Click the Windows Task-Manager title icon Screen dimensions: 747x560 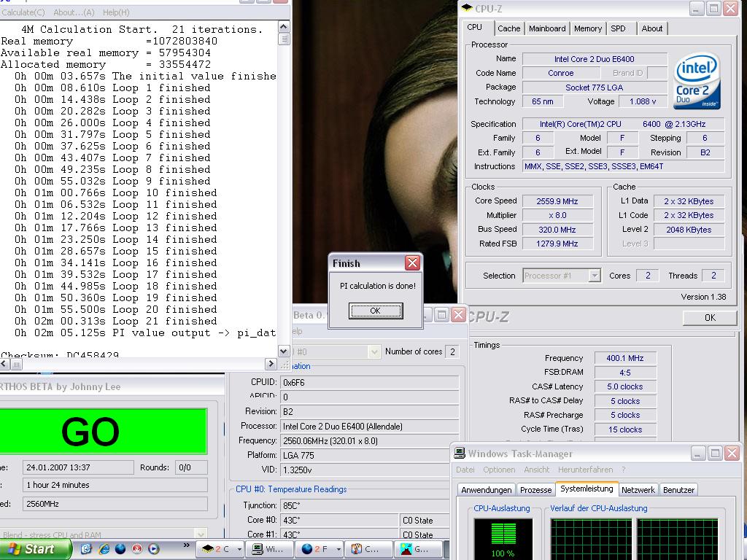pyautogui.click(x=460, y=453)
